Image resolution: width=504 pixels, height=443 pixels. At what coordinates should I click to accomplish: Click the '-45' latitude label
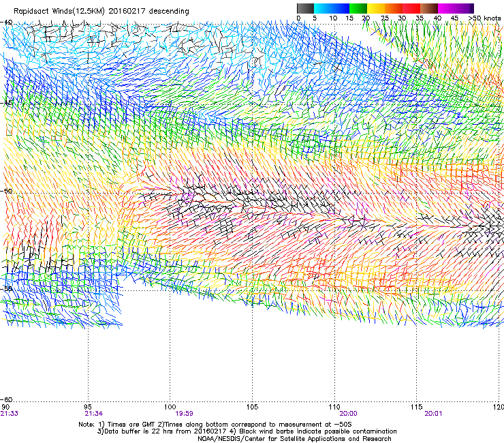coord(6,103)
